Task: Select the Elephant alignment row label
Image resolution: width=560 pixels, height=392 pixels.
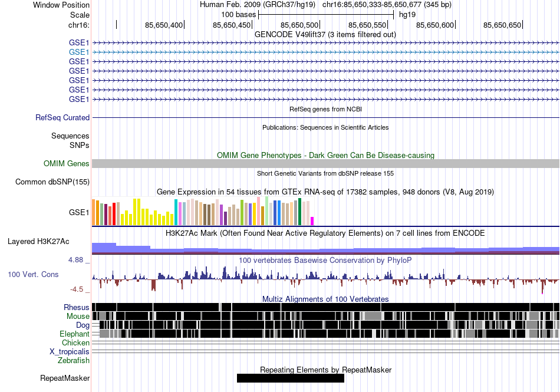Action: [x=74, y=334]
